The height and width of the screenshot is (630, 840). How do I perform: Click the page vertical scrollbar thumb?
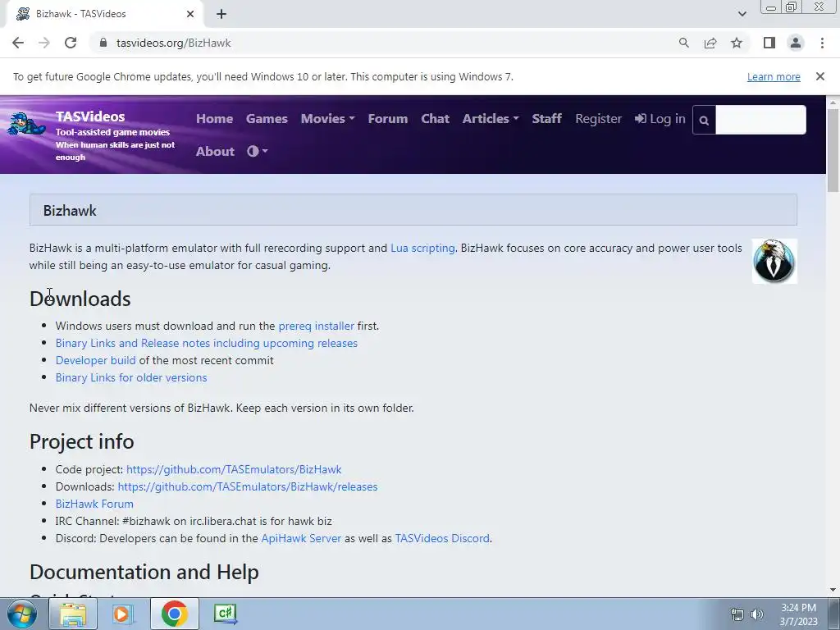click(833, 150)
